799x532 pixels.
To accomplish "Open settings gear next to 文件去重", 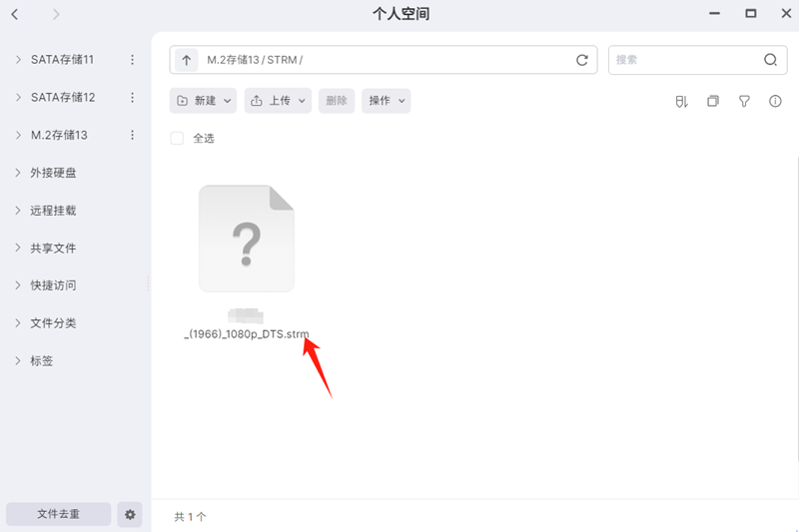I will click(x=130, y=514).
